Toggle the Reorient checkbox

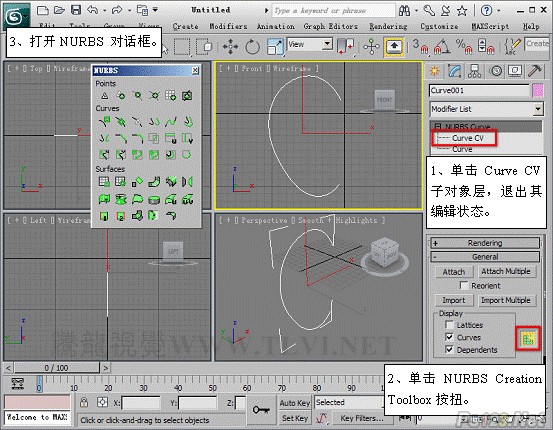464,285
